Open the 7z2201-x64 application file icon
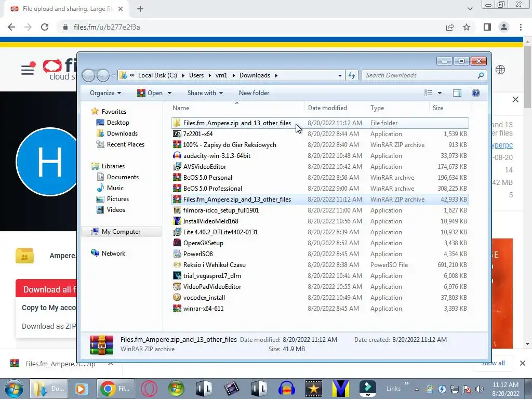 tap(177, 134)
